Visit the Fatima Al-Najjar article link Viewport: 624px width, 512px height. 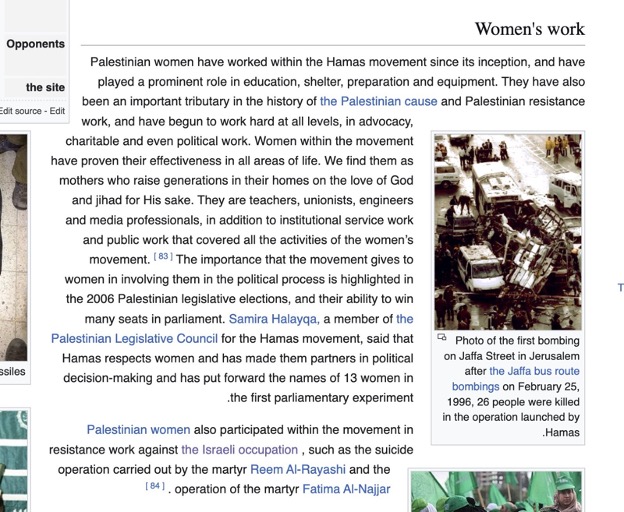click(346, 489)
